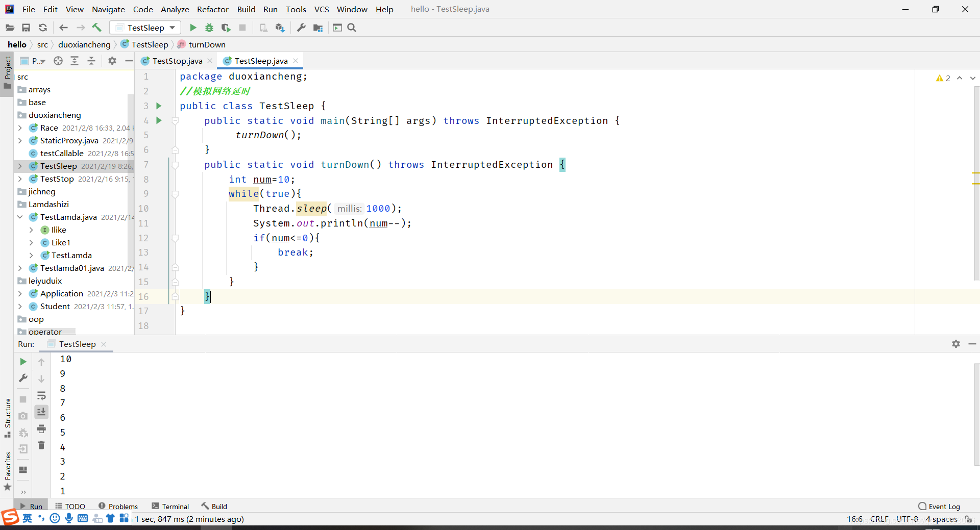Image resolution: width=980 pixels, height=530 pixels.
Task: Click the UTF-8 encoding selector
Action: pyautogui.click(x=907, y=519)
